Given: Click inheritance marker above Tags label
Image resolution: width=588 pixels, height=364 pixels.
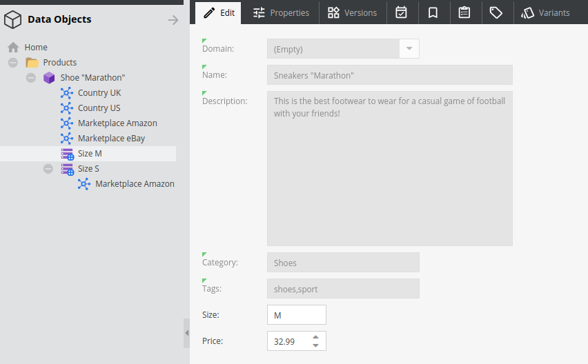Looking at the screenshot, I should (x=204, y=281).
